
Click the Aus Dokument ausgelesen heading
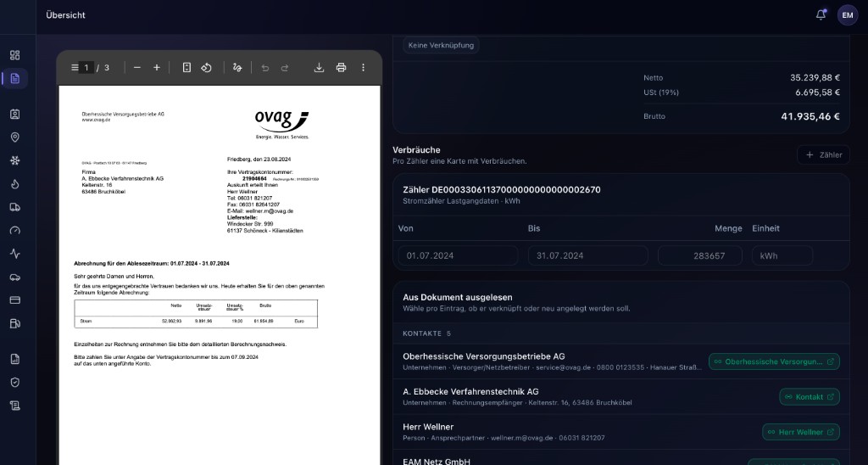pos(458,297)
